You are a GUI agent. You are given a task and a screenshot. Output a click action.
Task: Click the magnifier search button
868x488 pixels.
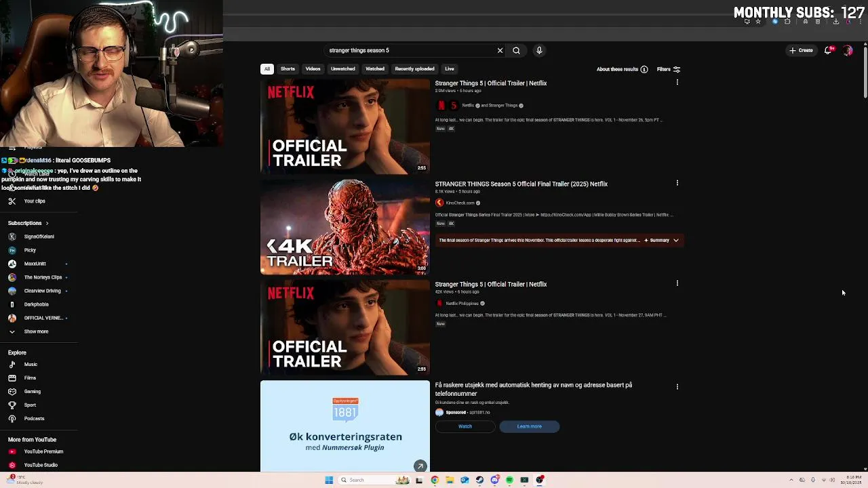click(x=516, y=50)
